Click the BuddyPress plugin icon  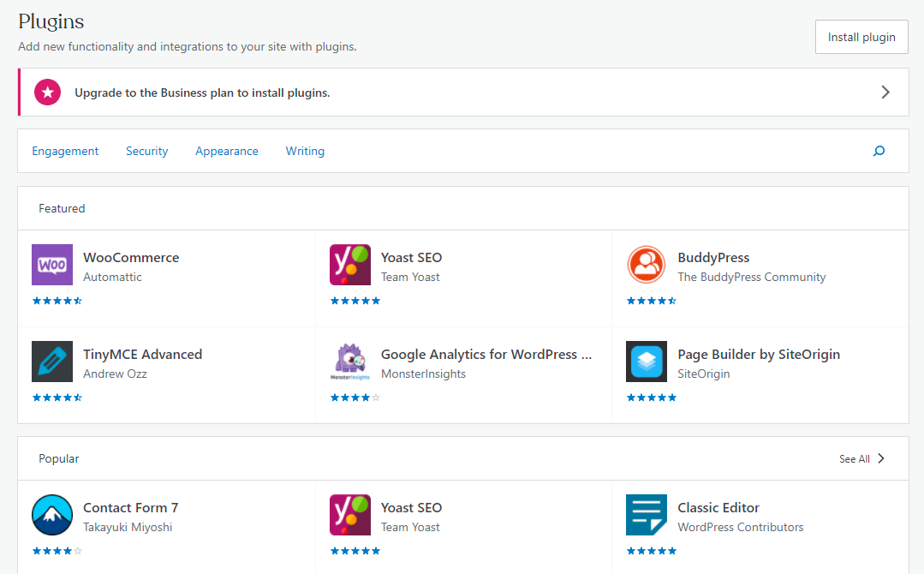tap(647, 265)
